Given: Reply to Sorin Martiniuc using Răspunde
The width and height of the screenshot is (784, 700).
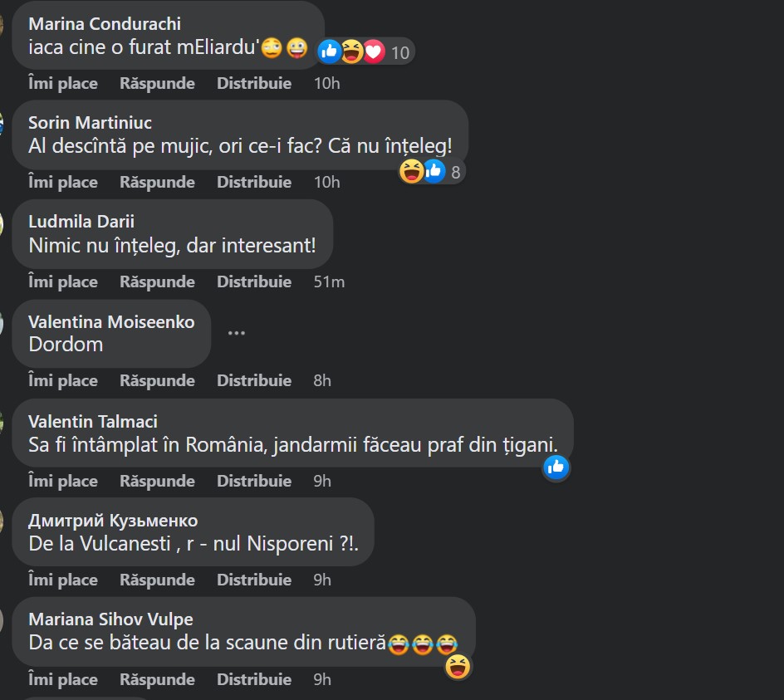Looking at the screenshot, I should 157,182.
